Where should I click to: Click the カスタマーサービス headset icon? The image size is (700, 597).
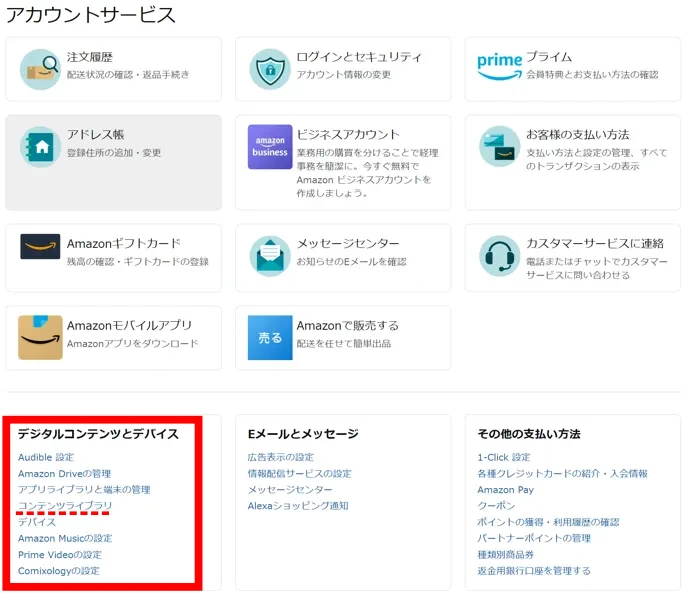pyautogui.click(x=500, y=256)
